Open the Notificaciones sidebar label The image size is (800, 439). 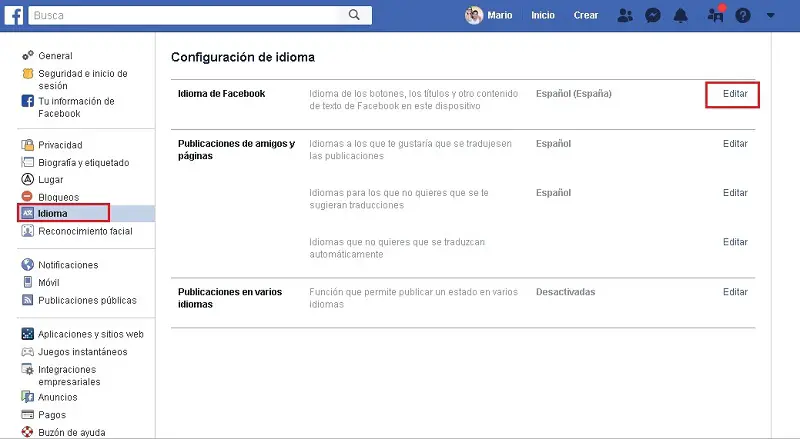pyautogui.click(x=68, y=265)
